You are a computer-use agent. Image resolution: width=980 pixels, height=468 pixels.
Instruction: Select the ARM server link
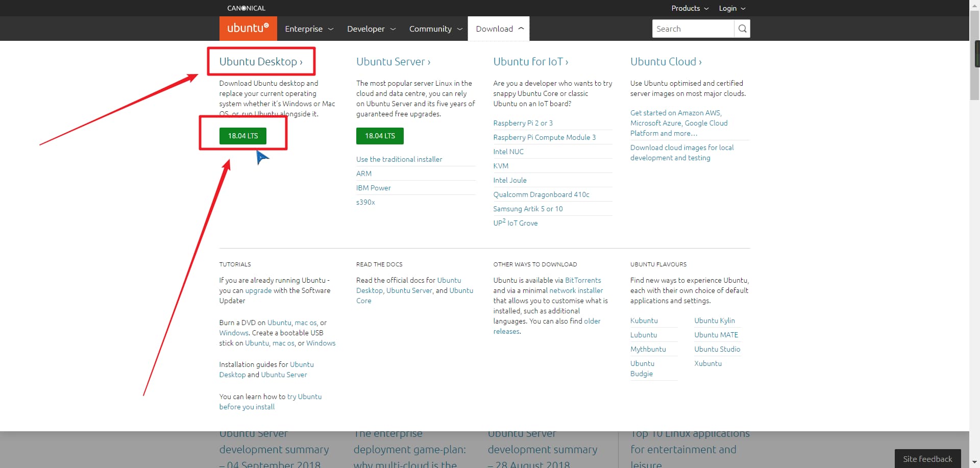pyautogui.click(x=364, y=174)
